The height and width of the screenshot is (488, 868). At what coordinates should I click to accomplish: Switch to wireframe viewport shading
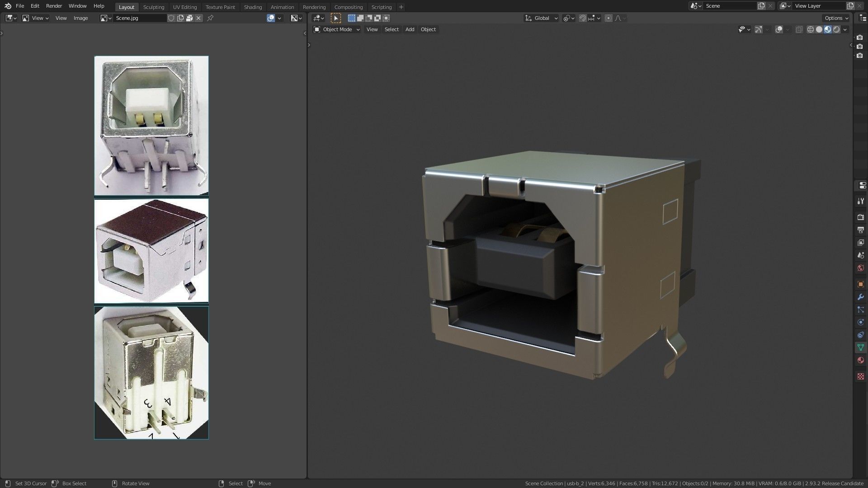coord(810,29)
